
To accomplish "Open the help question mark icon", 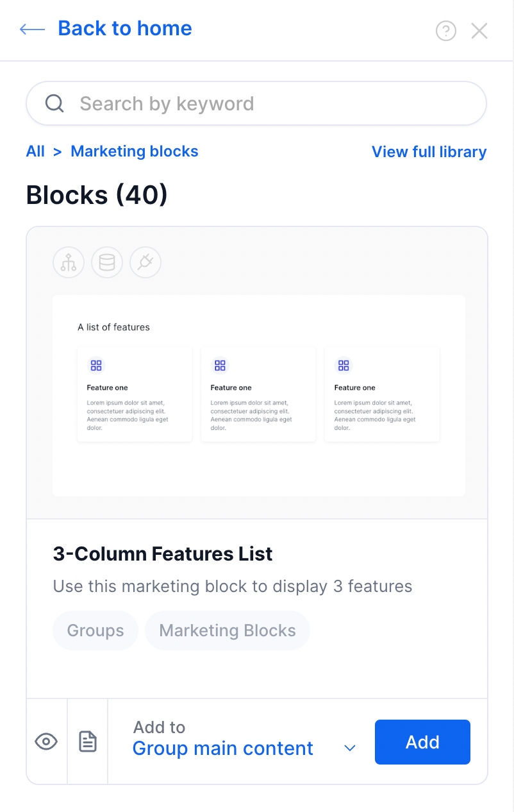I will click(x=445, y=31).
